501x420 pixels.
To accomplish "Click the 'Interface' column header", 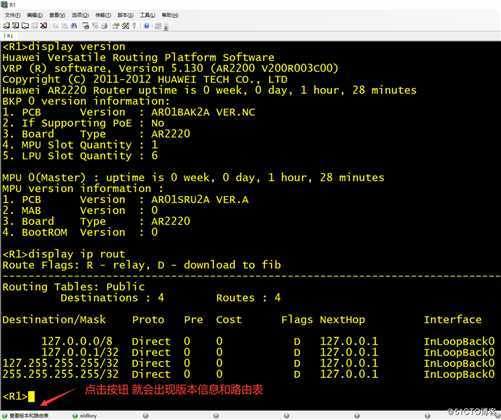I will [x=453, y=320].
